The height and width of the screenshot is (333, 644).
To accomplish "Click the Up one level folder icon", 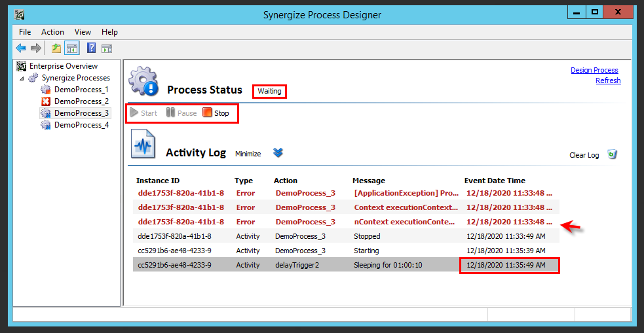I will click(56, 48).
